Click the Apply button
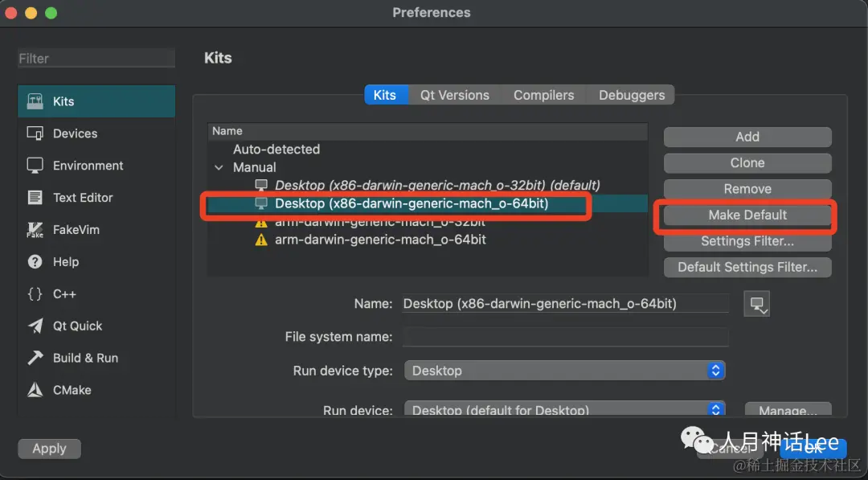The width and height of the screenshot is (868, 480). tap(49, 449)
